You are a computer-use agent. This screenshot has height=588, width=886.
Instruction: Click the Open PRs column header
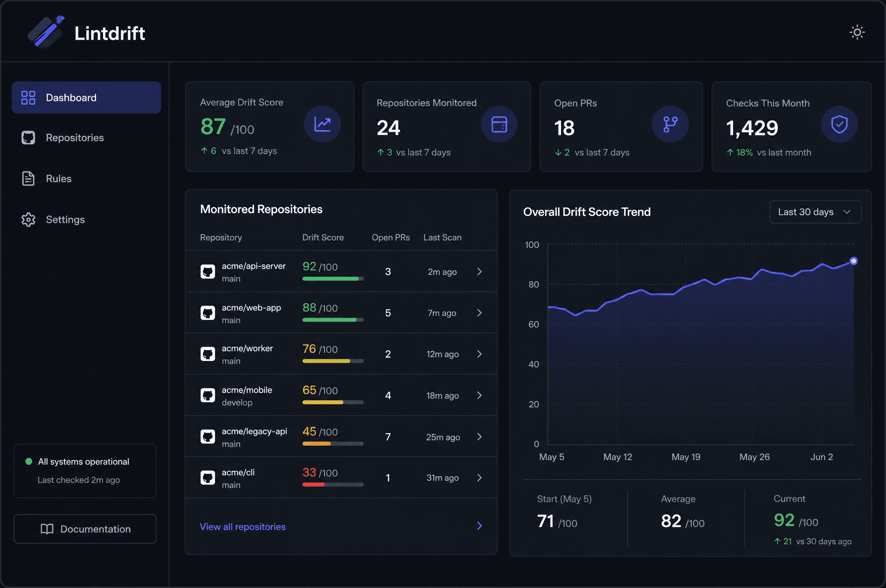[x=391, y=237]
